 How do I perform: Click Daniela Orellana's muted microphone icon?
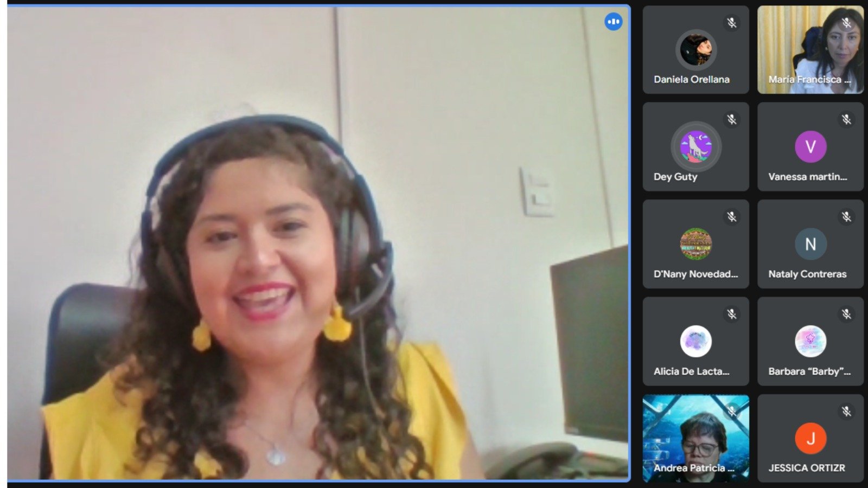point(732,23)
